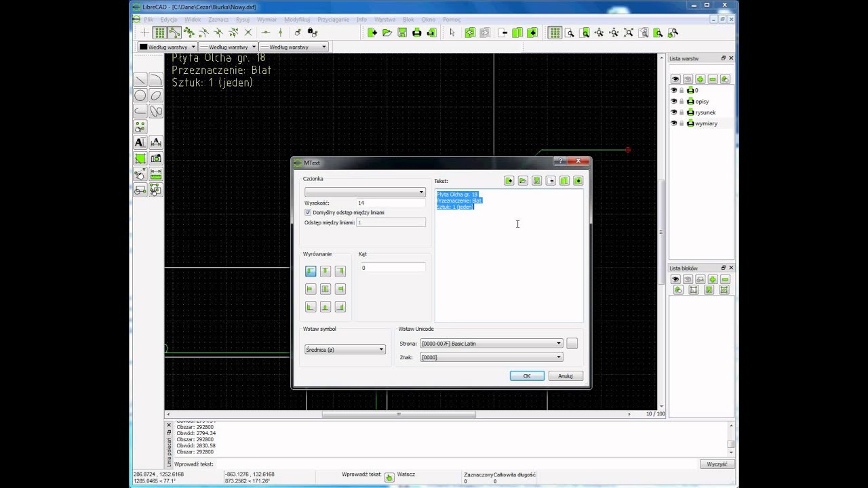Click Anuluj to cancel MText dialog
Screen dimensions: 868x488
point(566,376)
